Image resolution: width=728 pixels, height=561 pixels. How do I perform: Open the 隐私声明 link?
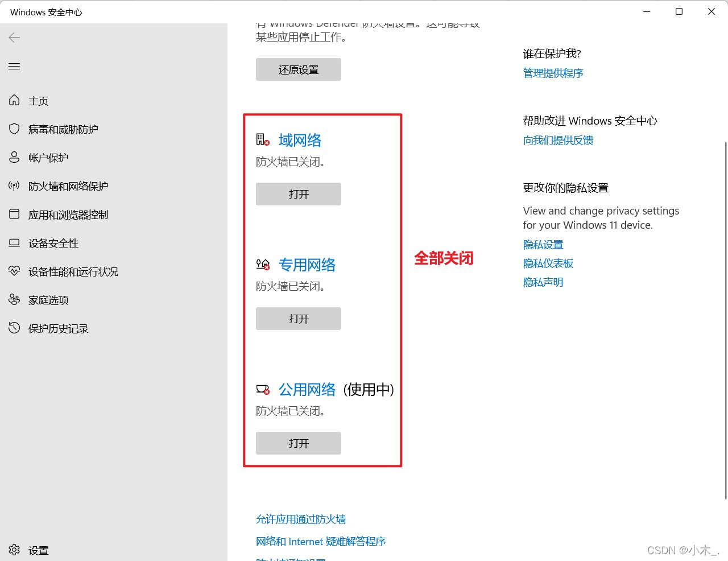(x=543, y=282)
